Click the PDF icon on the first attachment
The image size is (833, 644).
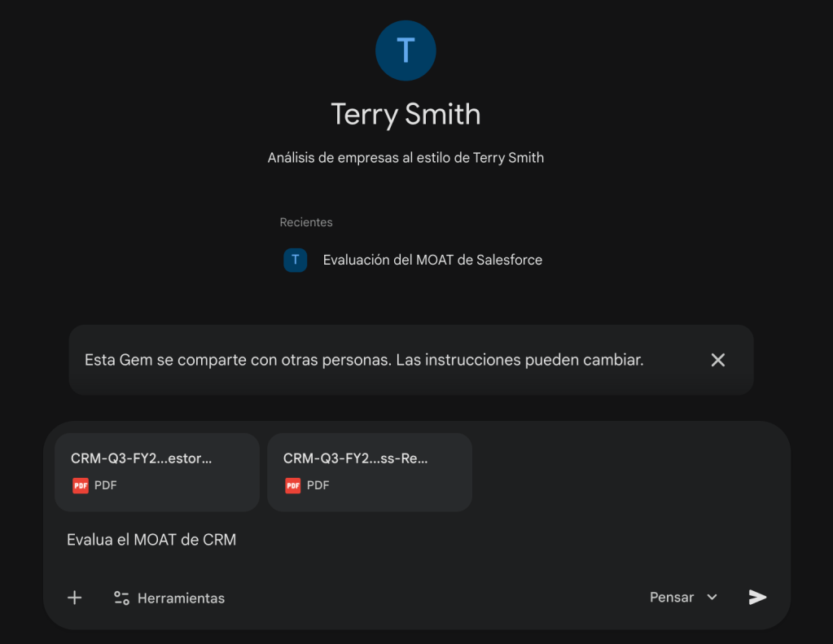81,485
